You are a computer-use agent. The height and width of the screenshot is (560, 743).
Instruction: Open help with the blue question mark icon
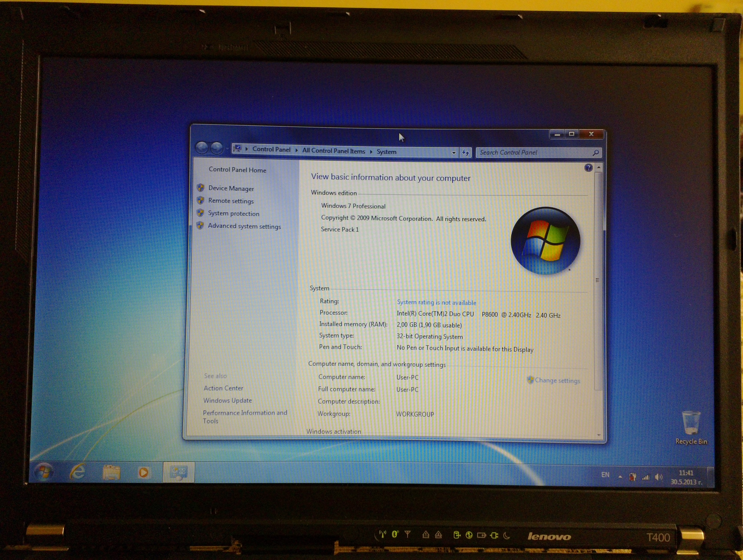[588, 168]
